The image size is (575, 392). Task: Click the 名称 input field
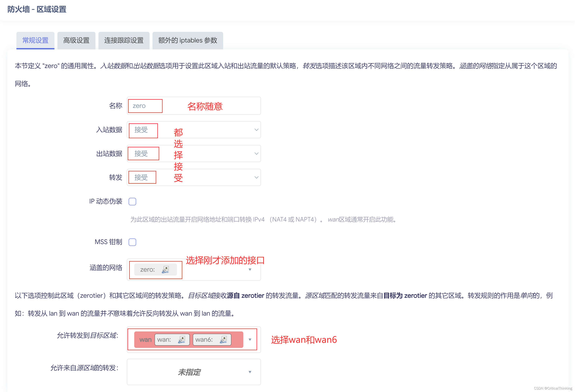[194, 106]
